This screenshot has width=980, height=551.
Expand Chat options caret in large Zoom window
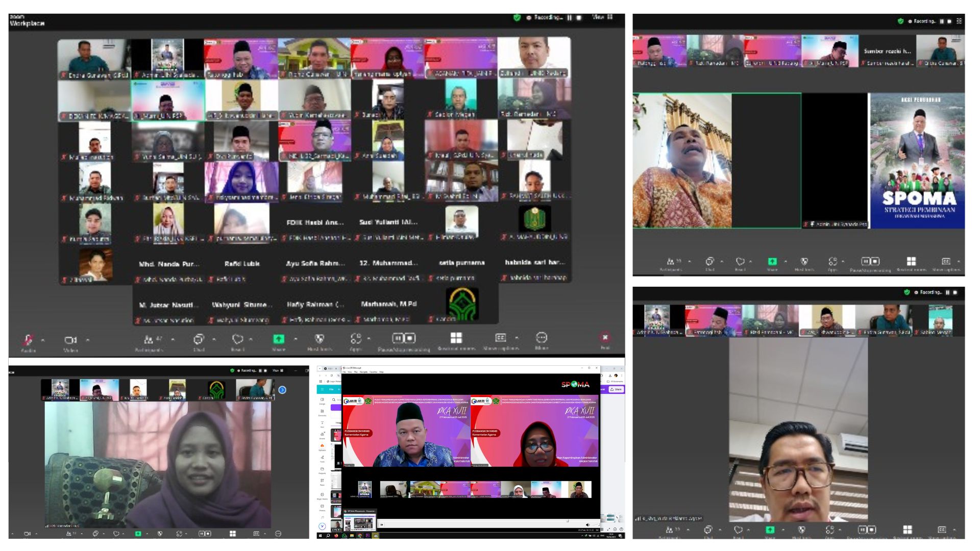[214, 339]
